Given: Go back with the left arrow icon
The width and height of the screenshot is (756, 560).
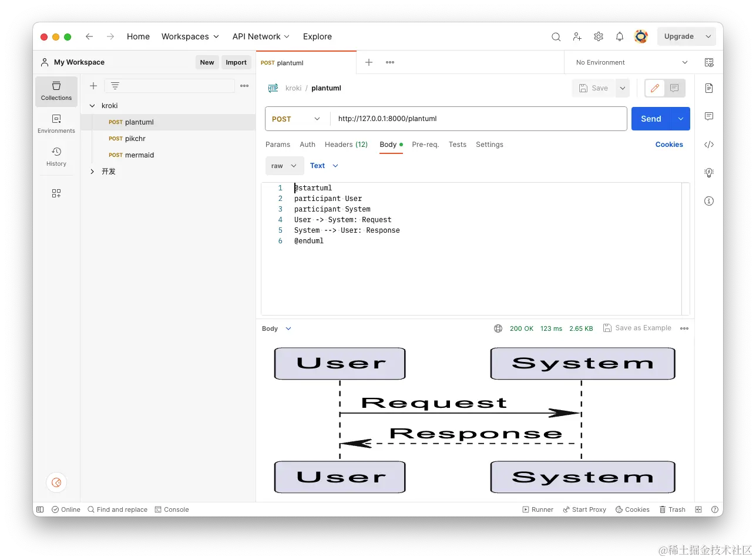Looking at the screenshot, I should coord(89,36).
